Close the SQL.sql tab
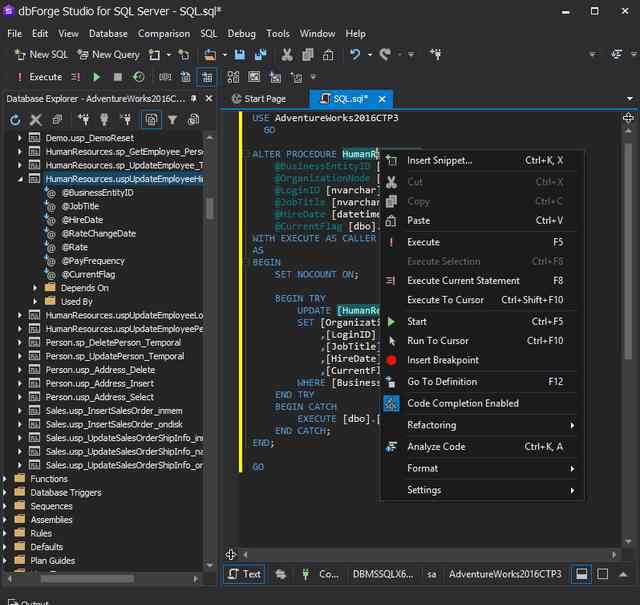The height and width of the screenshot is (605, 640). 382,99
